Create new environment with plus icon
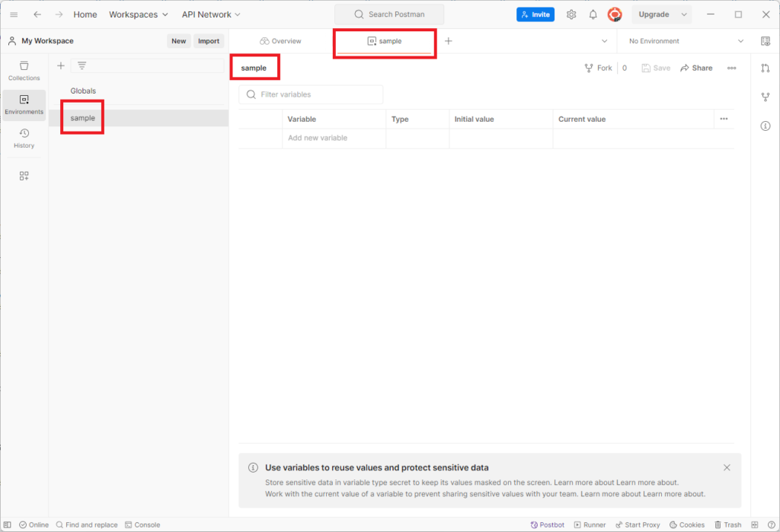780x532 pixels. 61,65
